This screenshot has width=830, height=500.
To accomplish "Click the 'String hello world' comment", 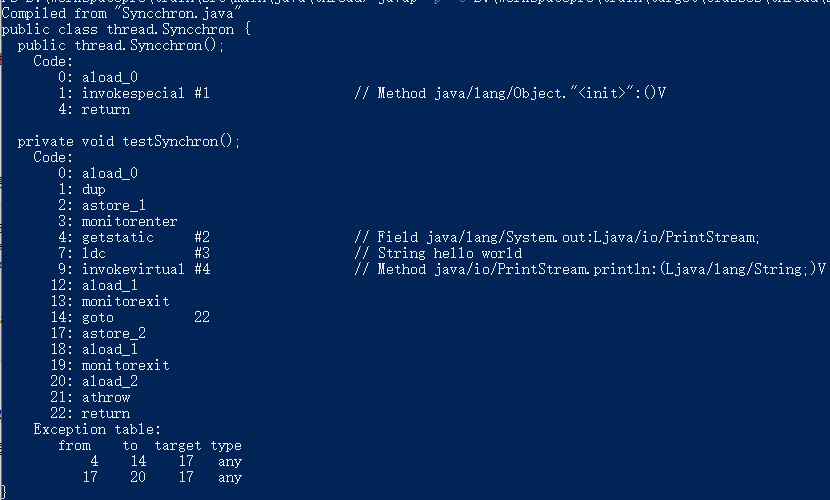I will [438, 253].
